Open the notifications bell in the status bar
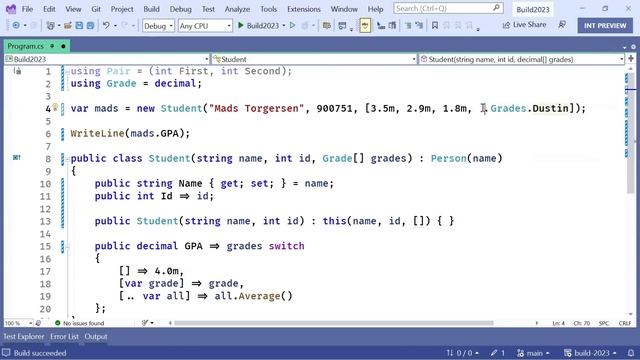 click(631, 353)
